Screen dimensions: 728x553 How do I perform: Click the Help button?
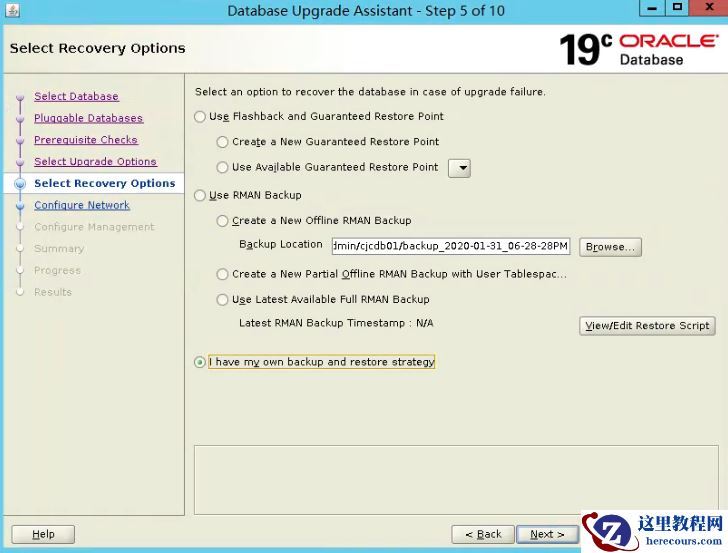click(43, 534)
